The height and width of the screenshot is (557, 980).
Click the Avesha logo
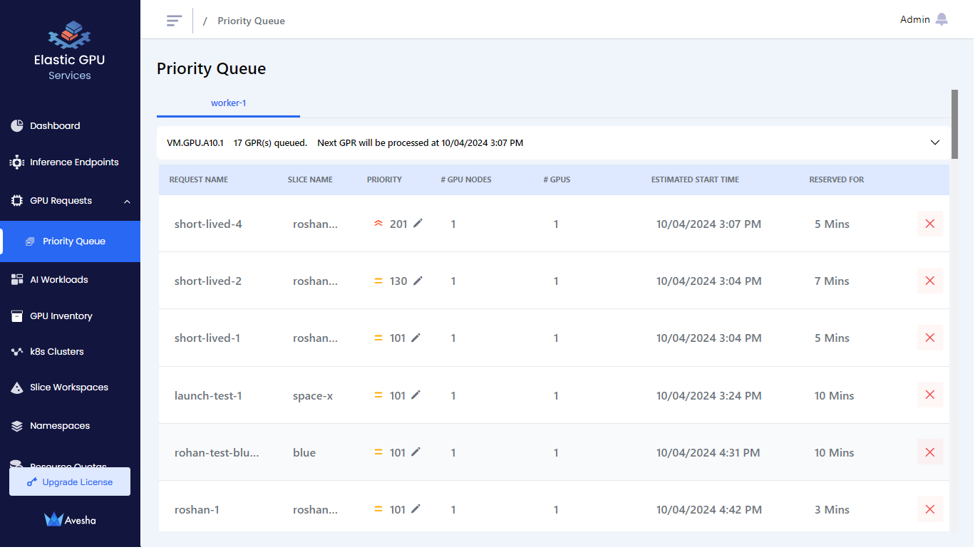[x=70, y=520]
